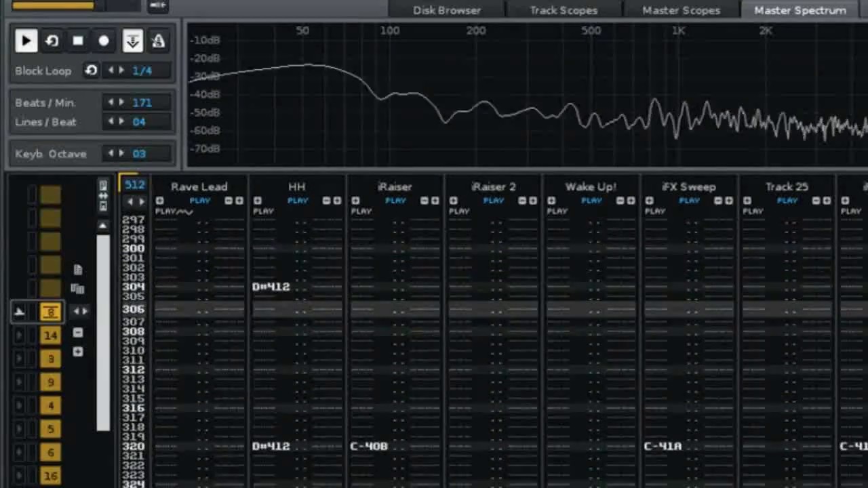Toggle PLAY state on Wake Up! track

point(591,201)
